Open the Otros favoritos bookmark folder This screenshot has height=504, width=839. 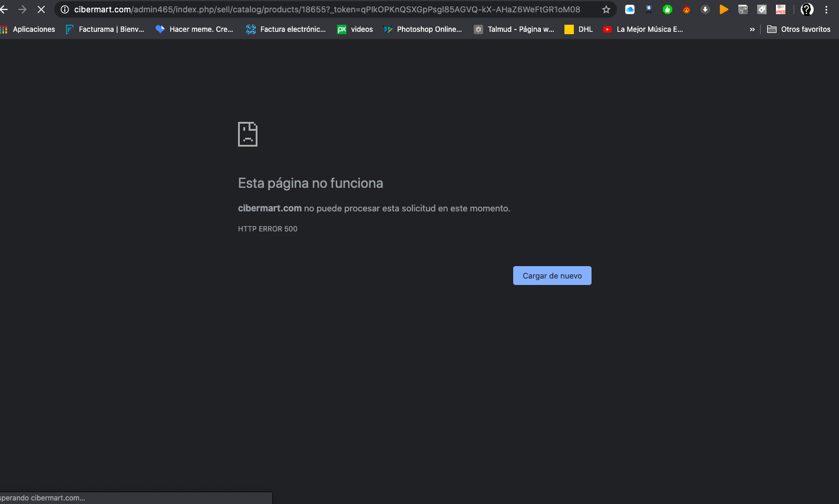click(x=799, y=29)
